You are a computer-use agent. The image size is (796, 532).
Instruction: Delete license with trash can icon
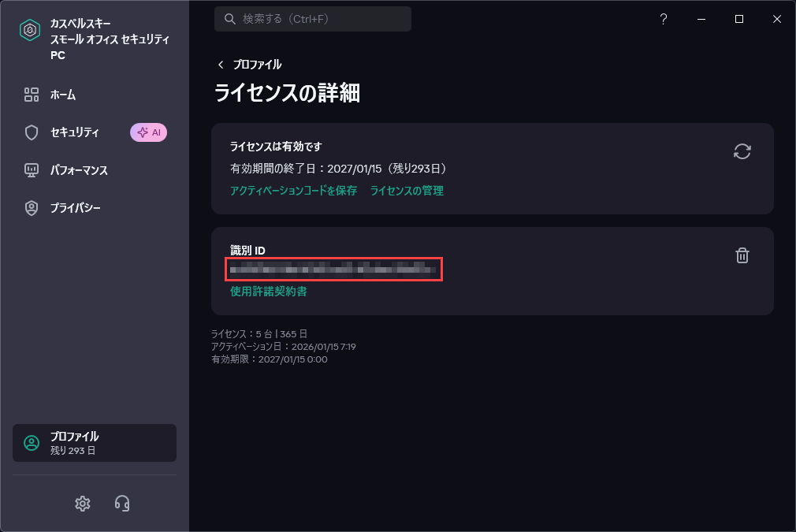click(x=742, y=255)
